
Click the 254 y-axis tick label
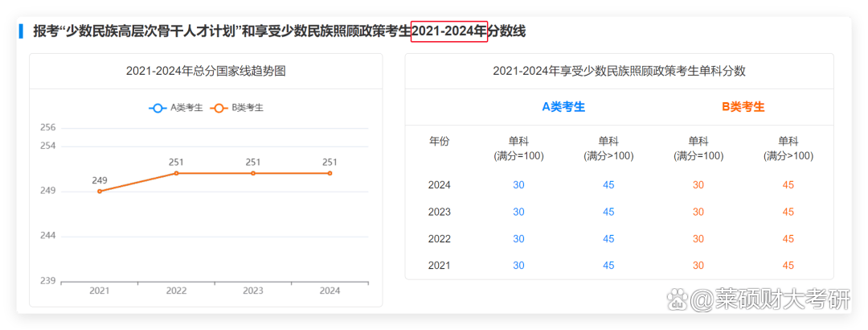pyautogui.click(x=48, y=146)
